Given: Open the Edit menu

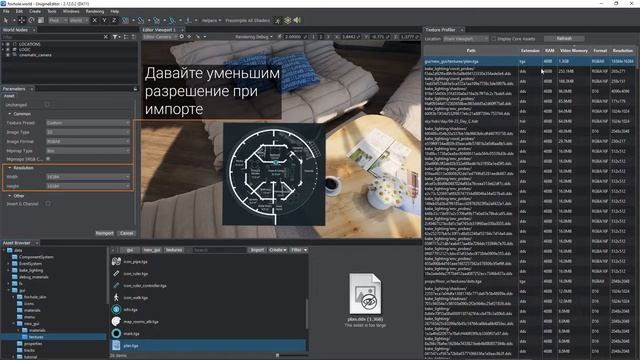Looking at the screenshot, I should coord(19,11).
